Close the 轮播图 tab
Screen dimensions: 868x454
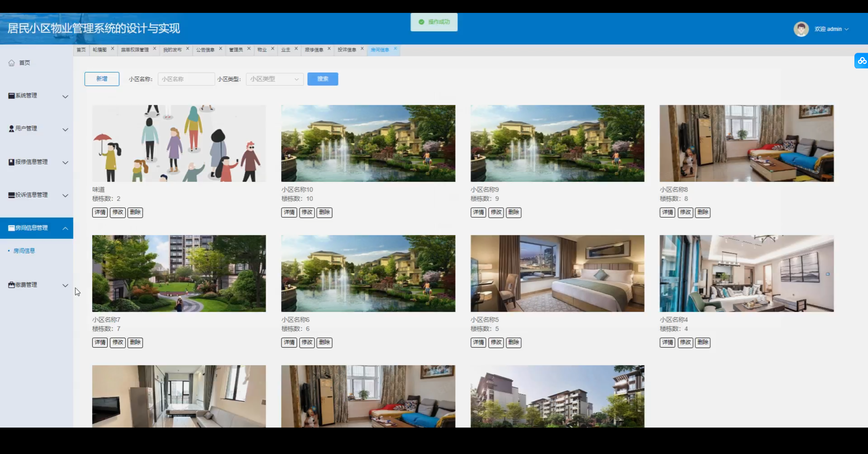(113, 48)
